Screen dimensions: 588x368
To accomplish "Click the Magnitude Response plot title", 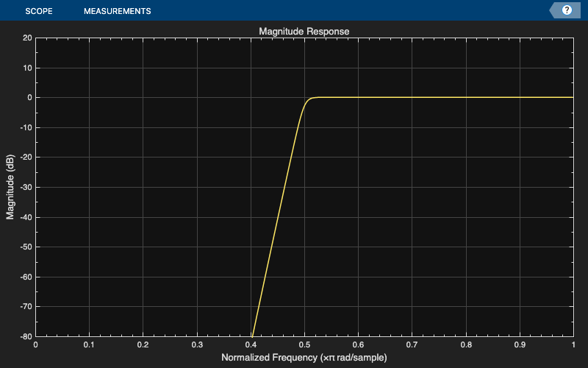I will 304,31.
